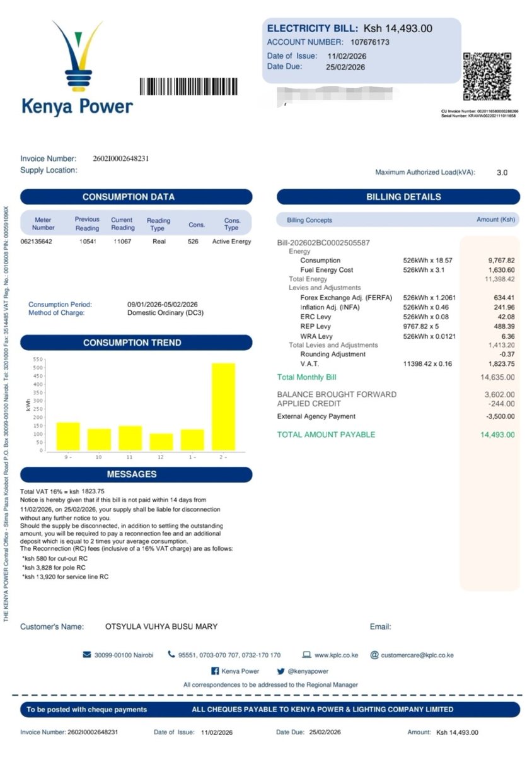This screenshot has height=757, width=532.
Task: Click the Date Due in bottom strip
Action: pyautogui.click(x=308, y=732)
